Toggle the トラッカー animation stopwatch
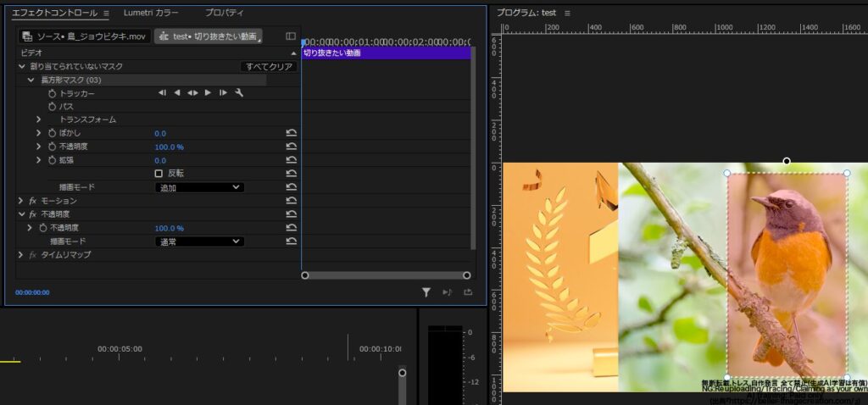868x405 pixels. (52, 93)
